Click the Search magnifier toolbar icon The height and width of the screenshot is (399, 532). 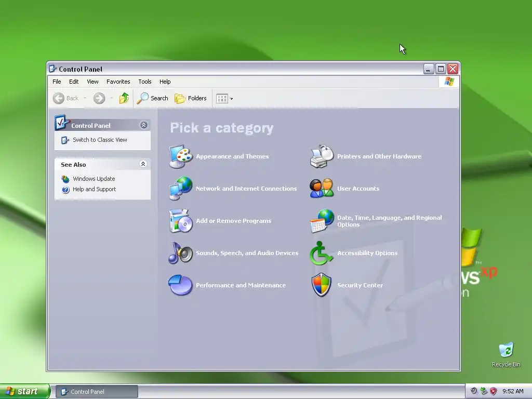point(142,98)
